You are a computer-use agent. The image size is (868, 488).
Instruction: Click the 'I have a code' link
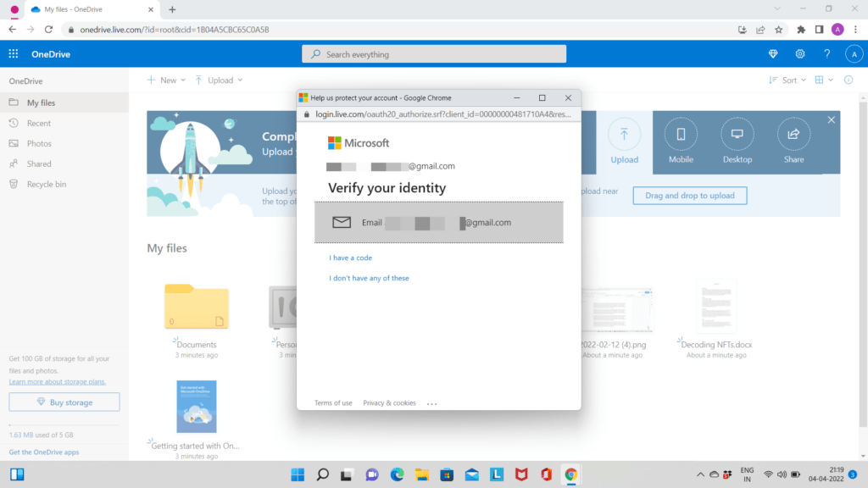tap(350, 258)
